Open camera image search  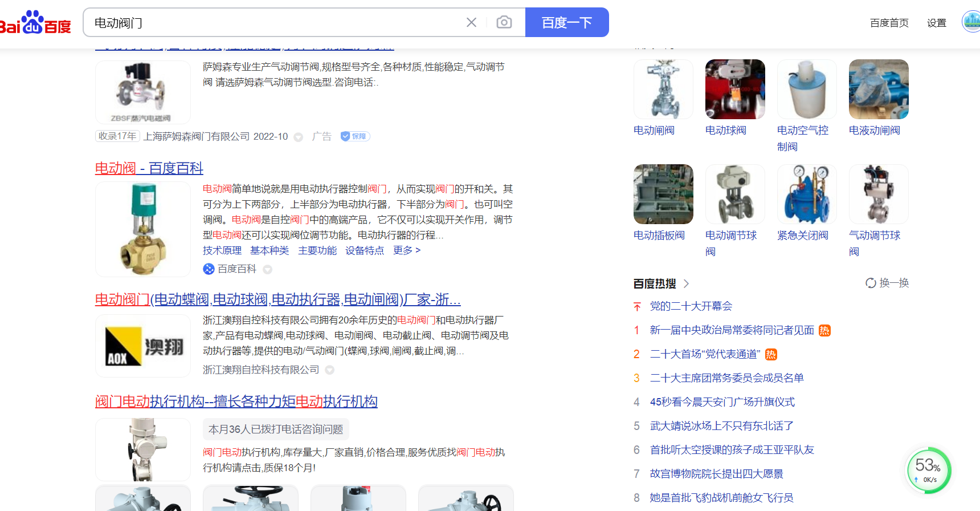pos(504,22)
